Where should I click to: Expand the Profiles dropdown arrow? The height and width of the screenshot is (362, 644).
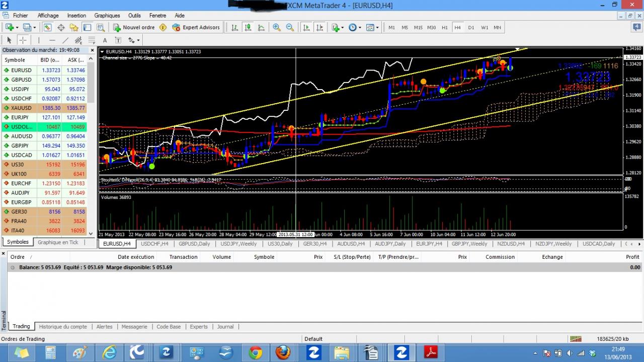point(34,28)
